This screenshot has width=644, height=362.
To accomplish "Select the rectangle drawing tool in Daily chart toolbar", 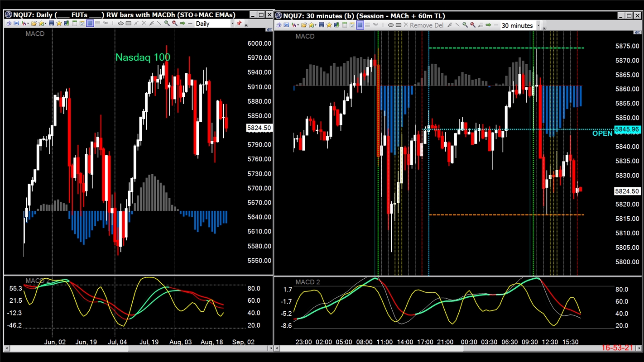I will (x=129, y=24).
